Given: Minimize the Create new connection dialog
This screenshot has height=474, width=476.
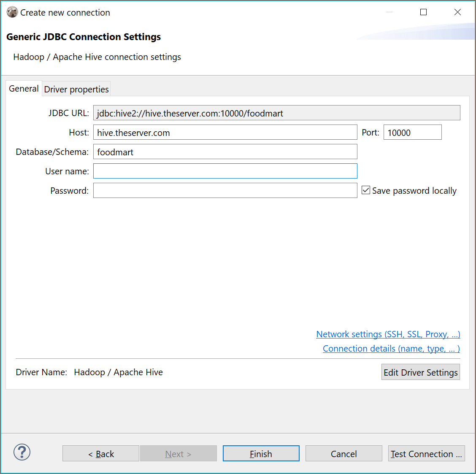Looking at the screenshot, I should (389, 12).
